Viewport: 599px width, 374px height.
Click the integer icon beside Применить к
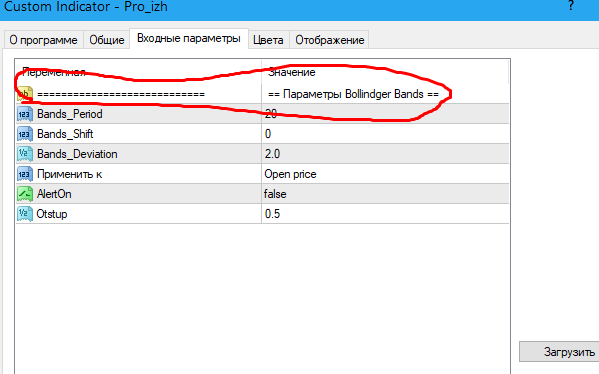click(25, 174)
